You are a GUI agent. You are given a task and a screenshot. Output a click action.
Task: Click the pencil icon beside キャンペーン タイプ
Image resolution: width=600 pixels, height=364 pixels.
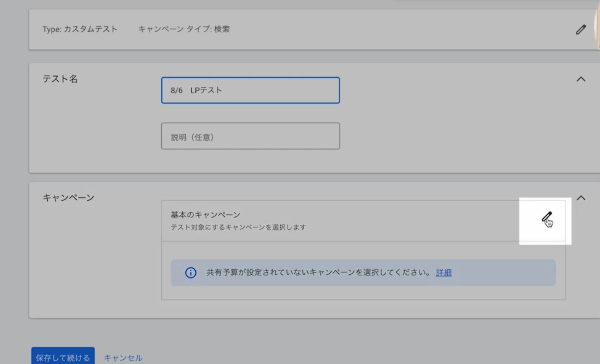(581, 30)
